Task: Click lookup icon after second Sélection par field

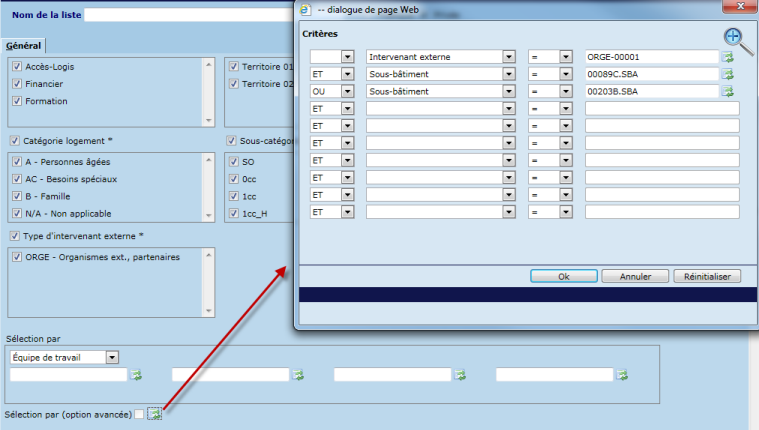Action: tap(298, 375)
